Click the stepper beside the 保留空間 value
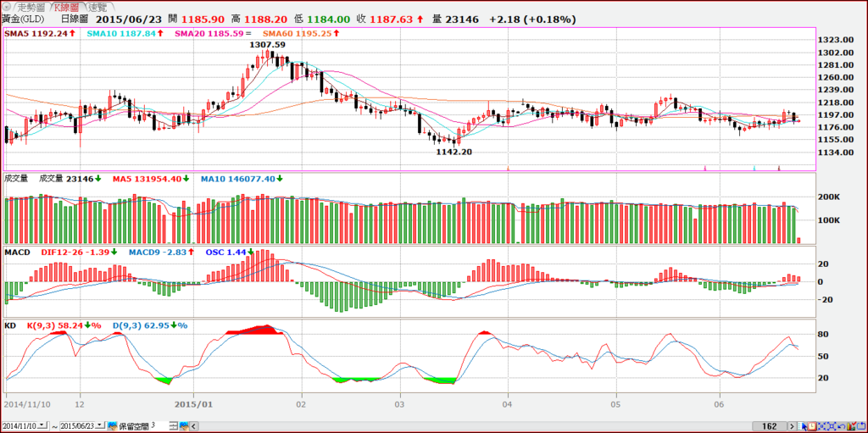The image size is (868, 433). pos(173,426)
